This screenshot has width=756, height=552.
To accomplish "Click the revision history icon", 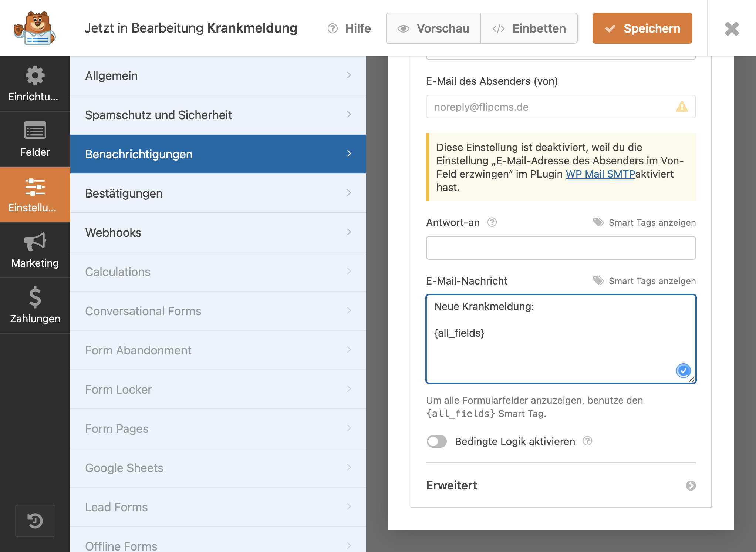I will [35, 521].
